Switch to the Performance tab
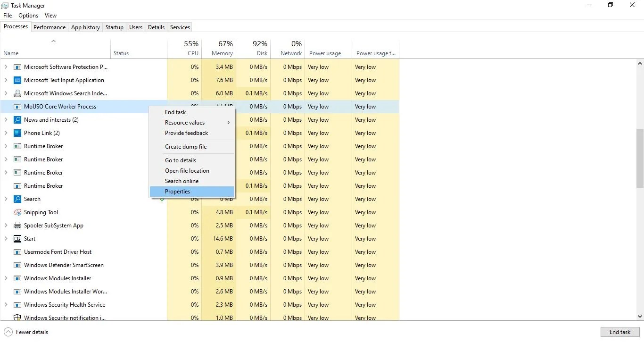 pyautogui.click(x=49, y=27)
